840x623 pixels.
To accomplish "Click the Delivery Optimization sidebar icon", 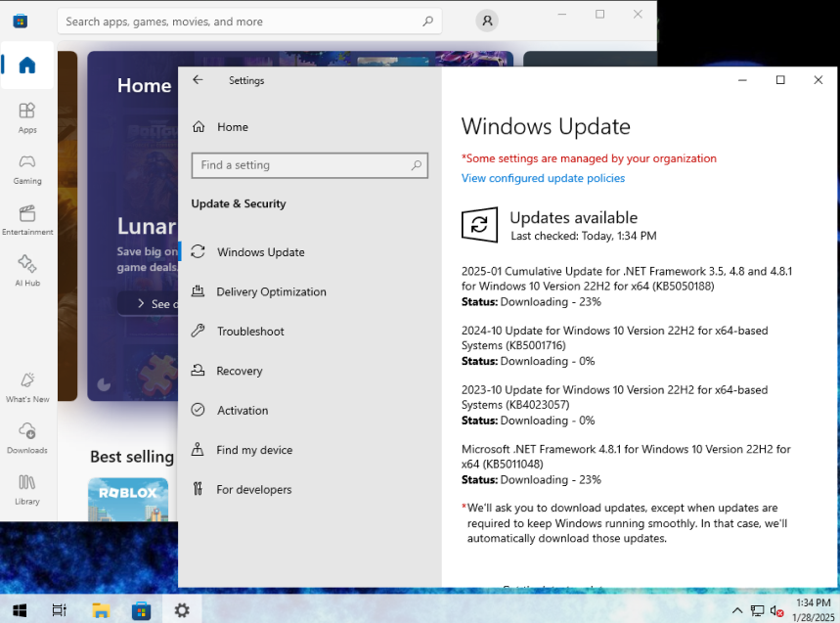I will click(x=199, y=290).
